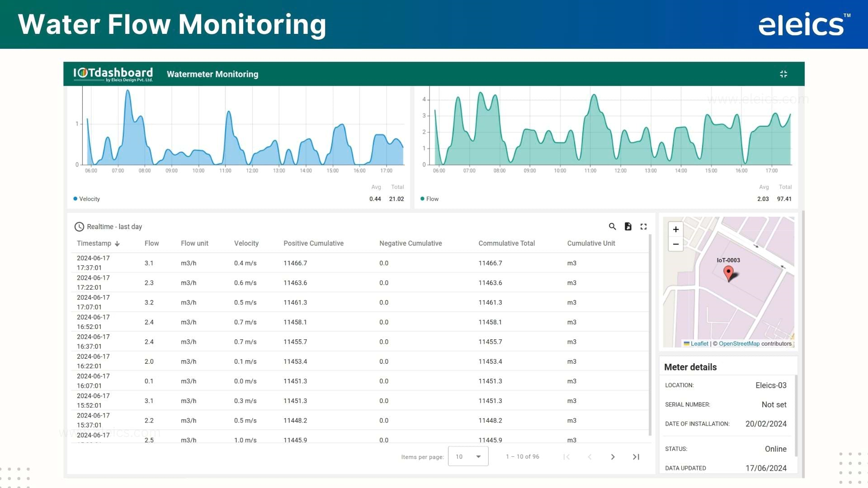Click the zoom-in icon on the map
This screenshot has height=488, width=868.
675,230
